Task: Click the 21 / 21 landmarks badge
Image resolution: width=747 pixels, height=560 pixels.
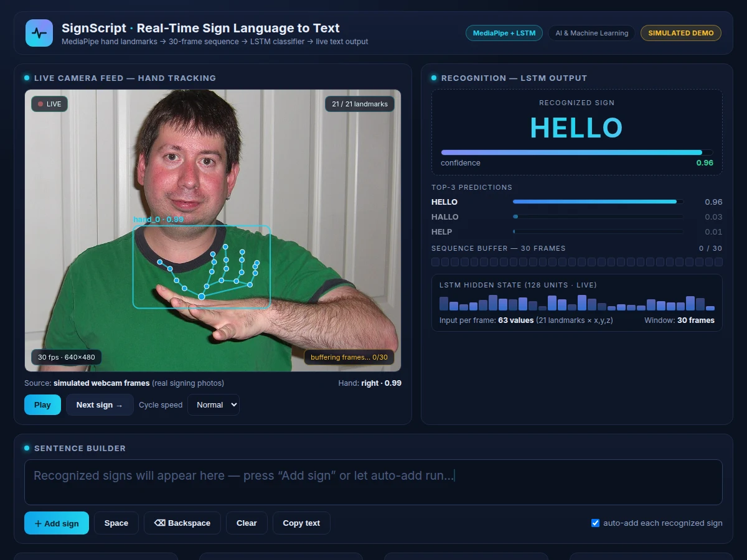Action: [x=360, y=104]
